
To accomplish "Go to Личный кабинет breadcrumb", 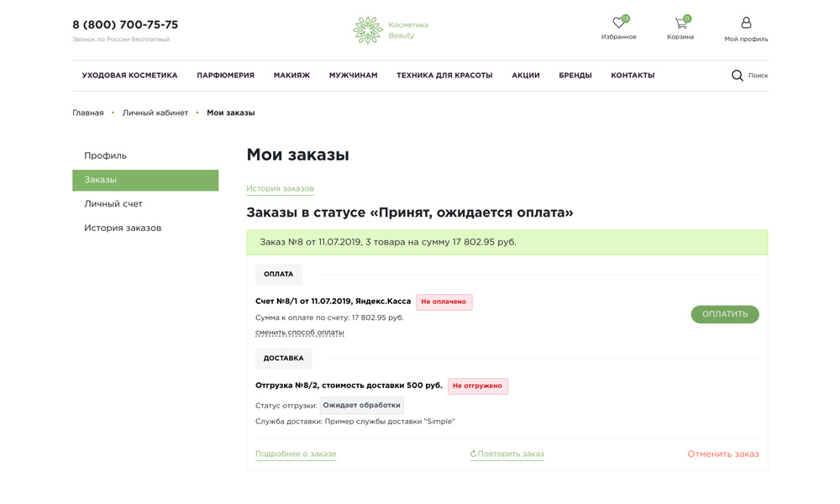I will (x=155, y=113).
